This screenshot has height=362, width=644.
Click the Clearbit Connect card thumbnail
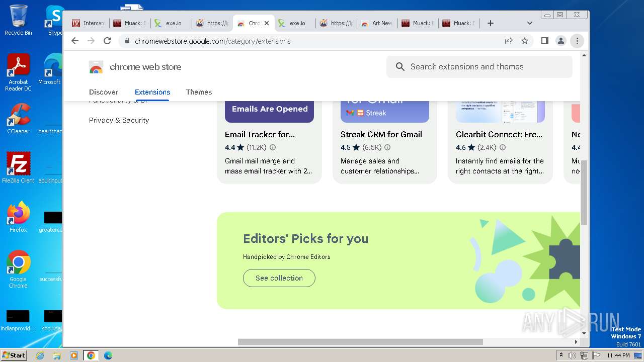[500, 112]
